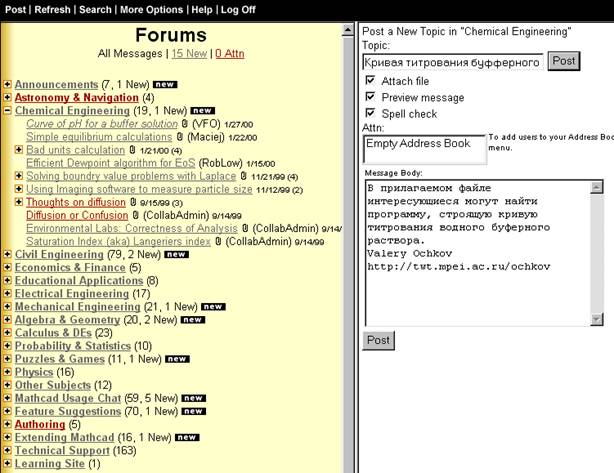Expand the Astronomy & Navigation forum
This screenshot has height=473, width=614.
point(7,97)
